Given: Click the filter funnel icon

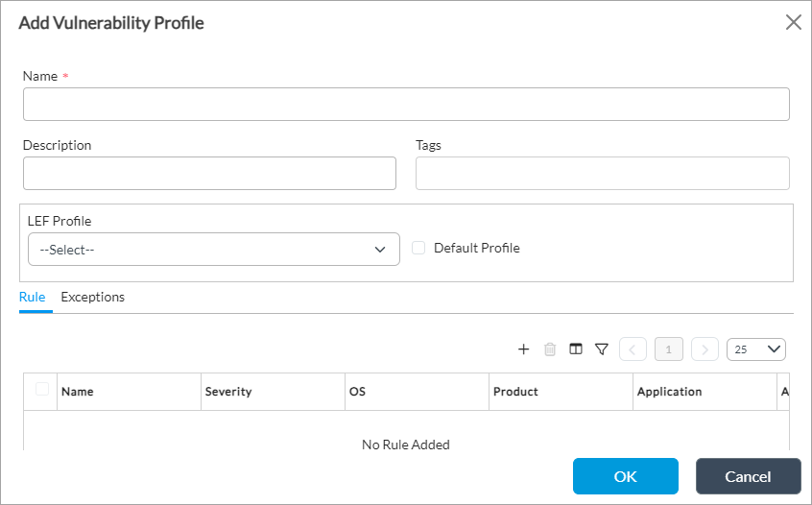Looking at the screenshot, I should (x=602, y=349).
